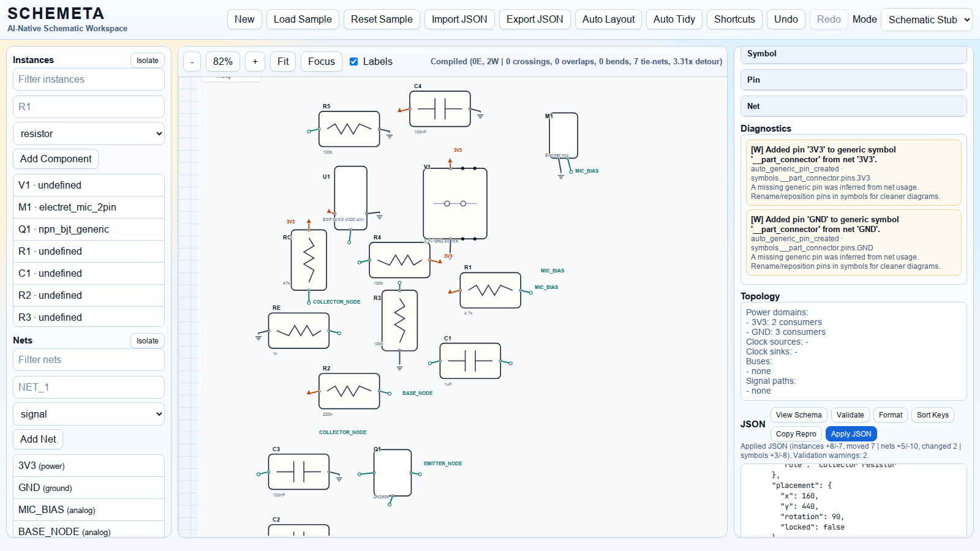This screenshot has width=980, height=551.
Task: Select the V1 power source symbol
Action: coord(454,203)
